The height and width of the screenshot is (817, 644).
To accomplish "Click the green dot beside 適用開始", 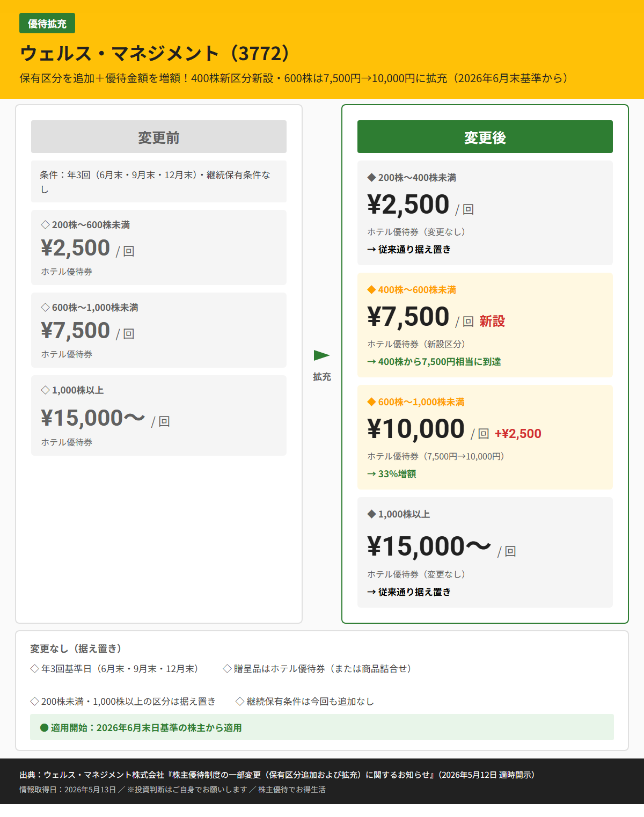I will (x=45, y=728).
